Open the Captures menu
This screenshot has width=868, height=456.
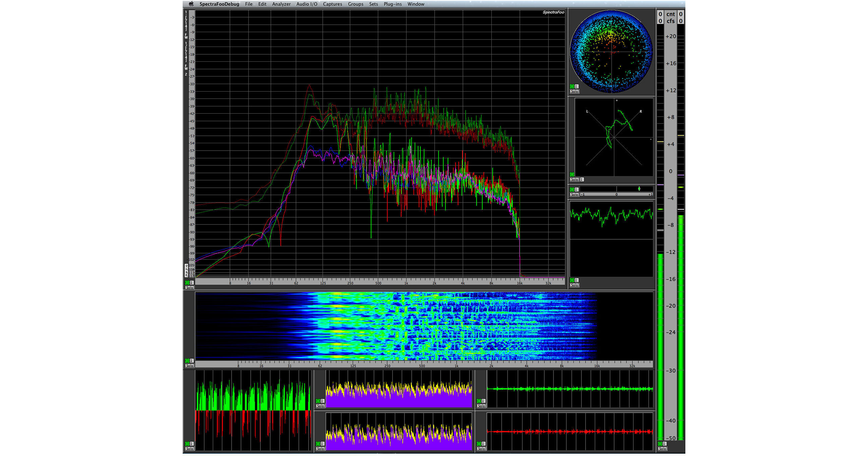point(332,4)
